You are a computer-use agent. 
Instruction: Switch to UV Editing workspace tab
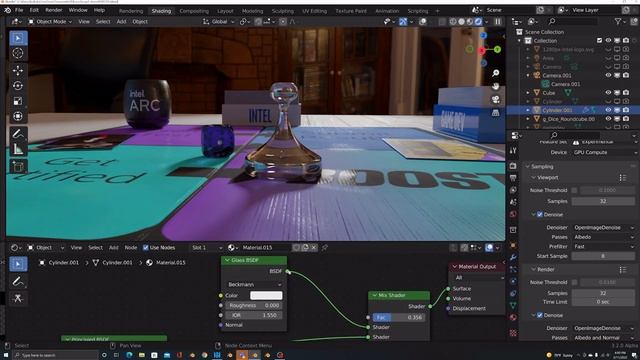[315, 11]
